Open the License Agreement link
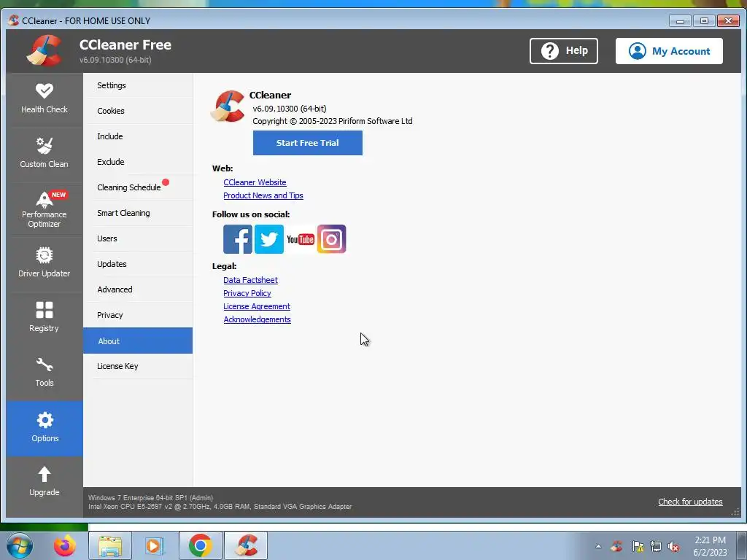Viewport: 747px width, 560px height. pos(257,306)
